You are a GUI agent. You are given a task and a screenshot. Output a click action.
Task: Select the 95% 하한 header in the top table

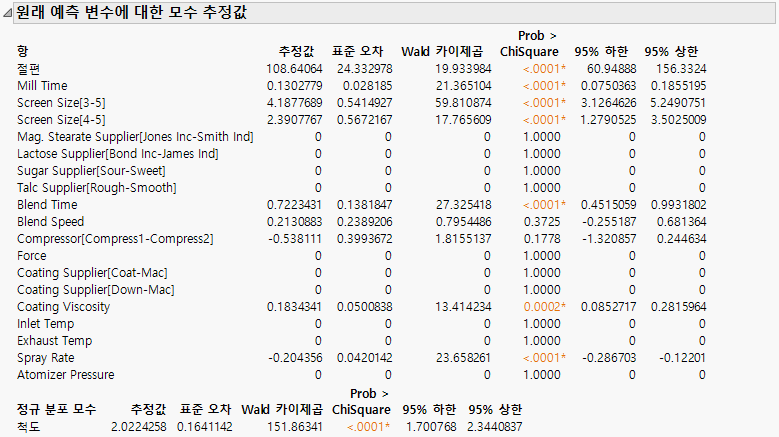[x=601, y=51]
